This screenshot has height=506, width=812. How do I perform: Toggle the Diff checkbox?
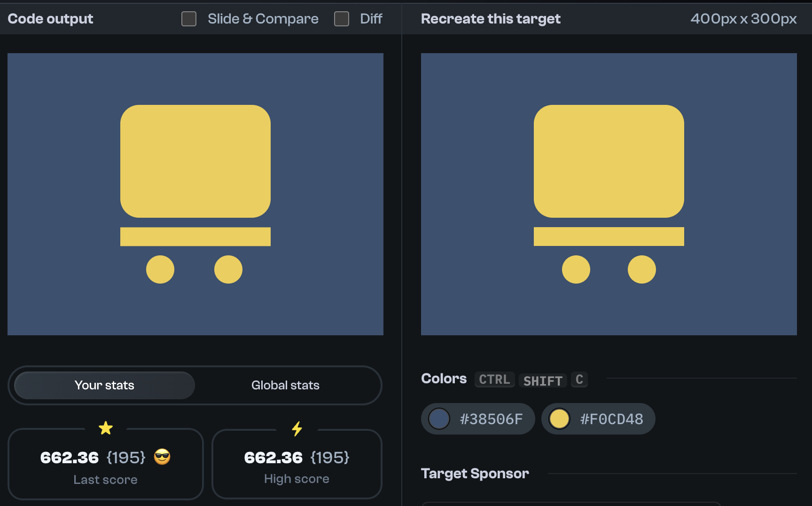tap(342, 19)
